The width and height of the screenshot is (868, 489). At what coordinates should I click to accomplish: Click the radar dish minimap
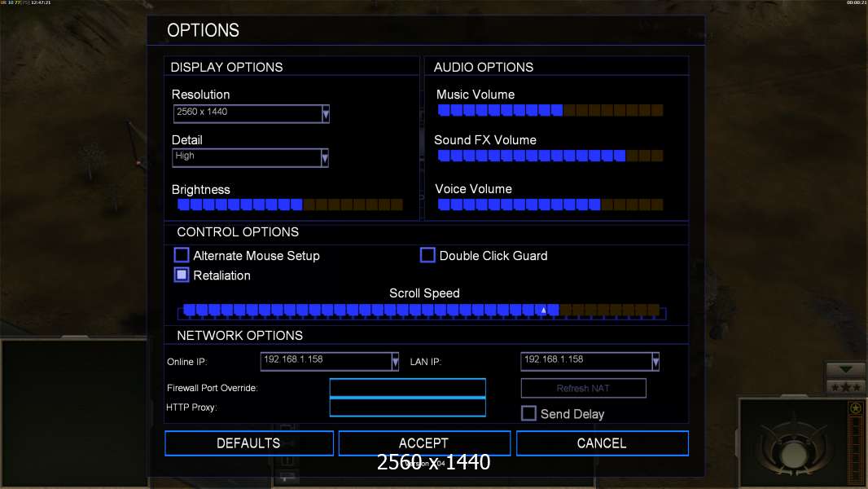(x=794, y=443)
